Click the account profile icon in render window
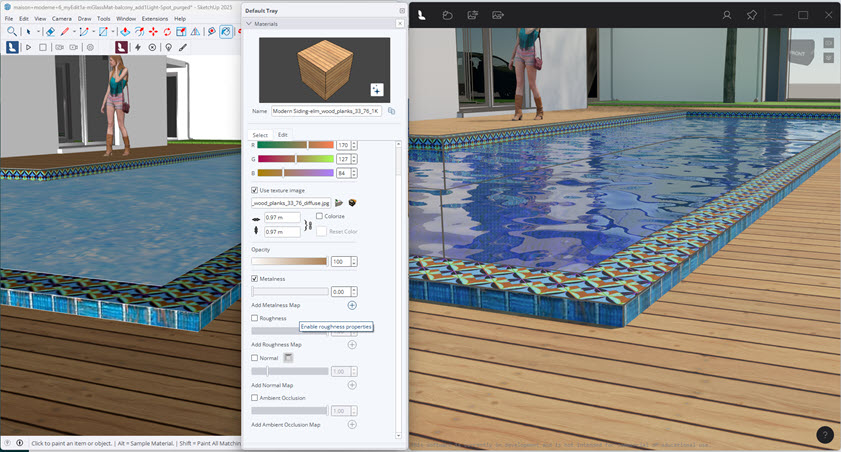 pyautogui.click(x=727, y=15)
